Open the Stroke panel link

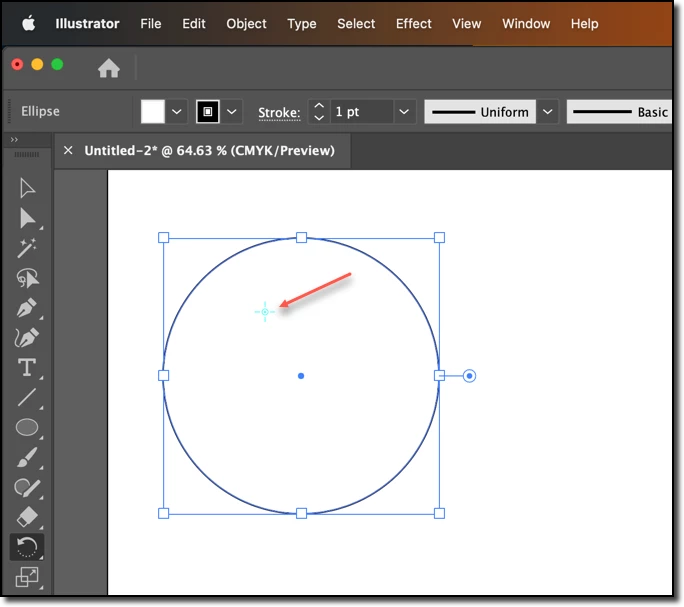pyautogui.click(x=279, y=113)
